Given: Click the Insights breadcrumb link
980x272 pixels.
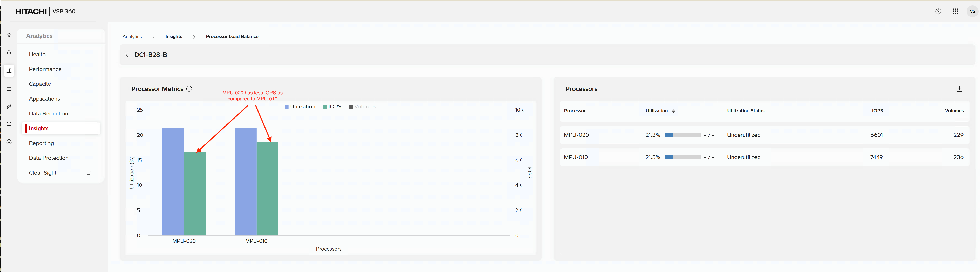Looking at the screenshot, I should 174,36.
